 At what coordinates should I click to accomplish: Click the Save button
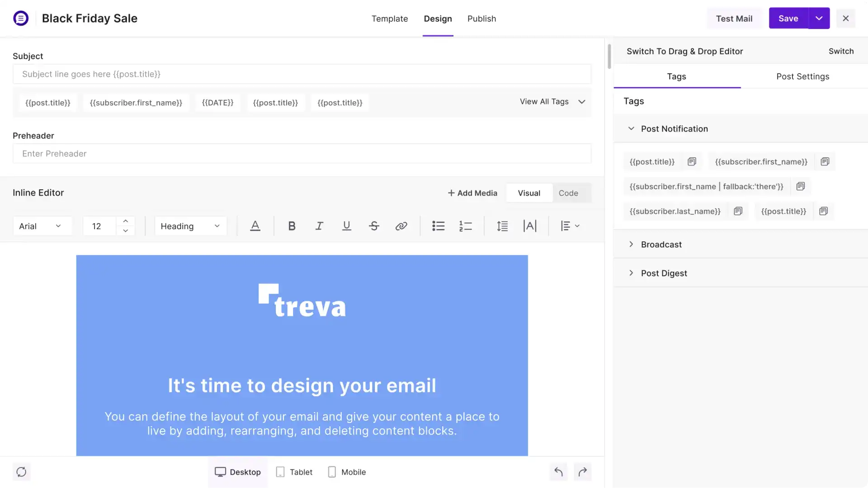[x=788, y=19]
